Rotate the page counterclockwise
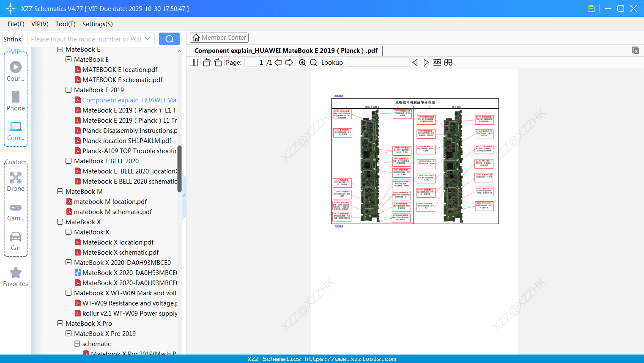Screen dimensions: 644x363 click(x=207, y=62)
